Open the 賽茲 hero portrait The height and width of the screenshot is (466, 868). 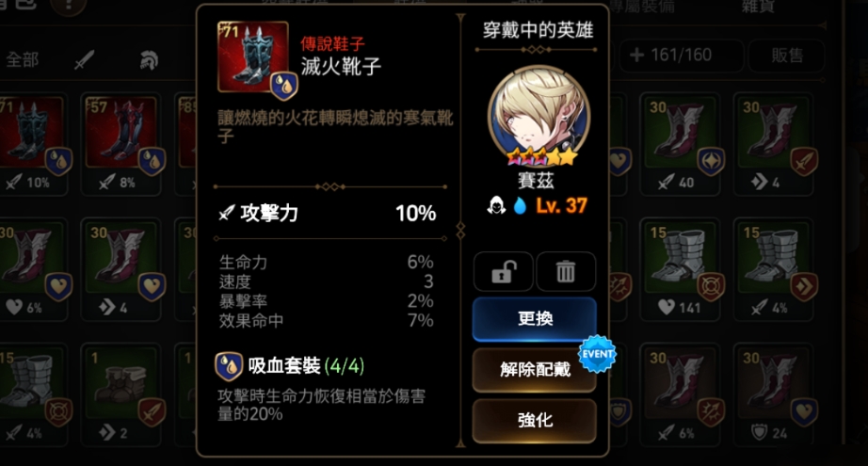click(538, 117)
